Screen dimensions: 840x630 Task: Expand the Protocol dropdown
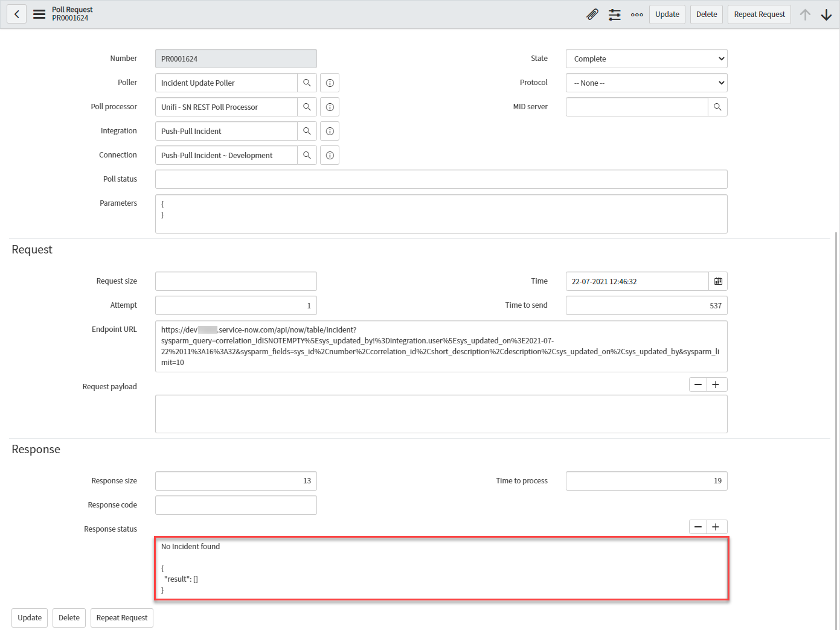pyautogui.click(x=646, y=83)
